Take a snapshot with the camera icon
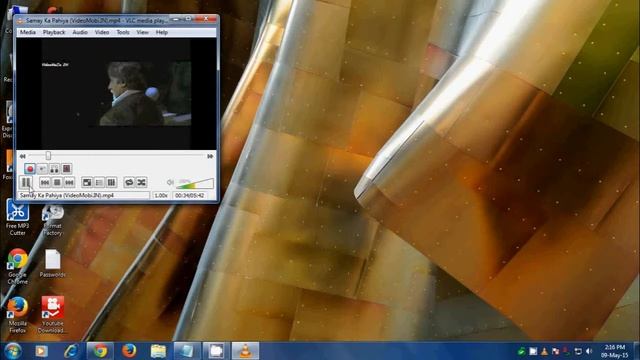This screenshot has width=640, height=360. (42, 168)
